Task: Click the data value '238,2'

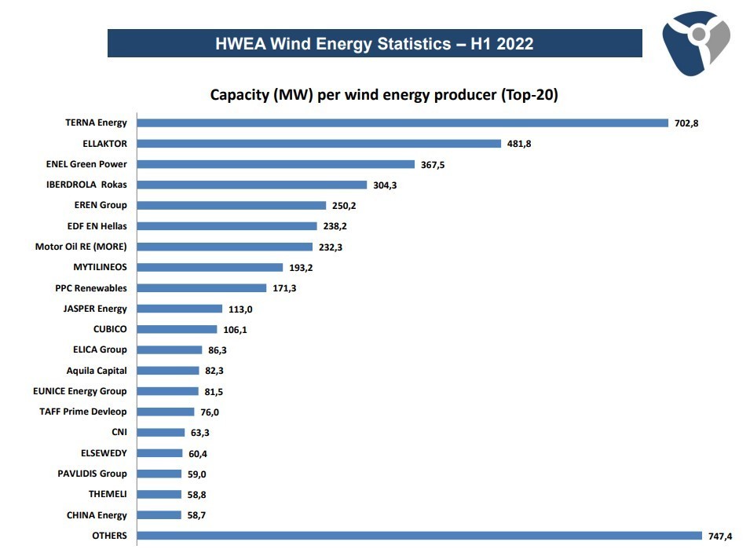Action: tap(335, 226)
